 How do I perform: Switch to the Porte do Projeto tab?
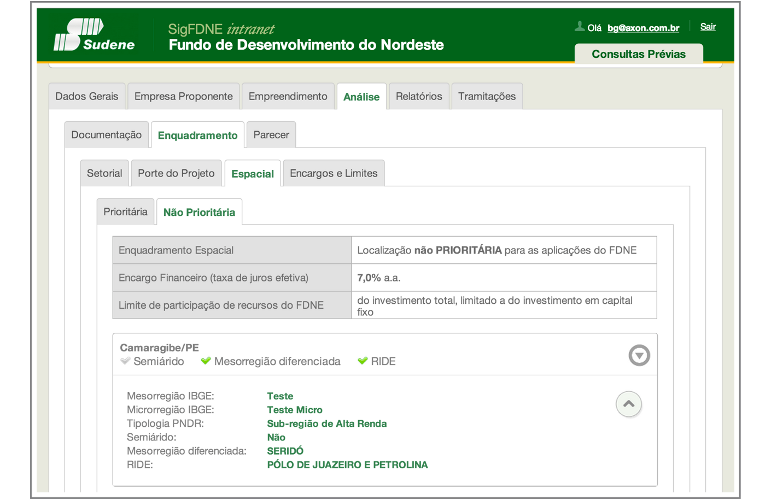point(176,173)
